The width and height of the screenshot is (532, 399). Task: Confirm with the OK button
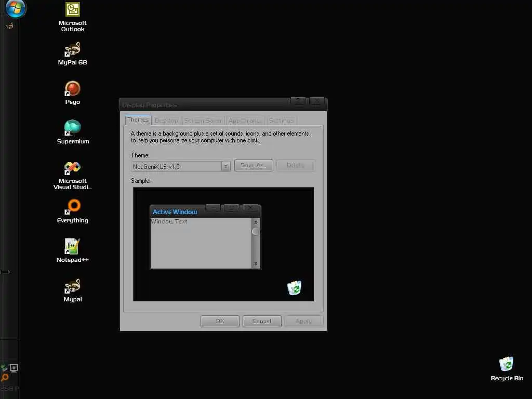point(220,321)
